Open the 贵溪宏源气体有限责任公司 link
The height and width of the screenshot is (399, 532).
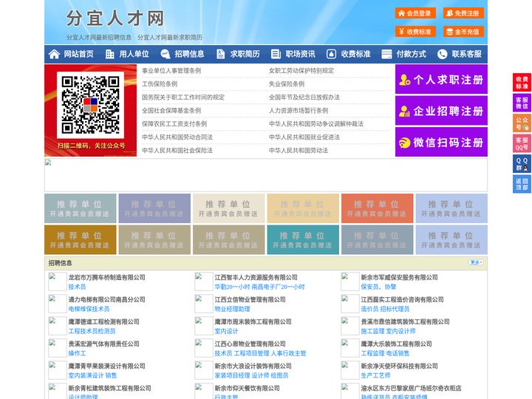[103, 344]
